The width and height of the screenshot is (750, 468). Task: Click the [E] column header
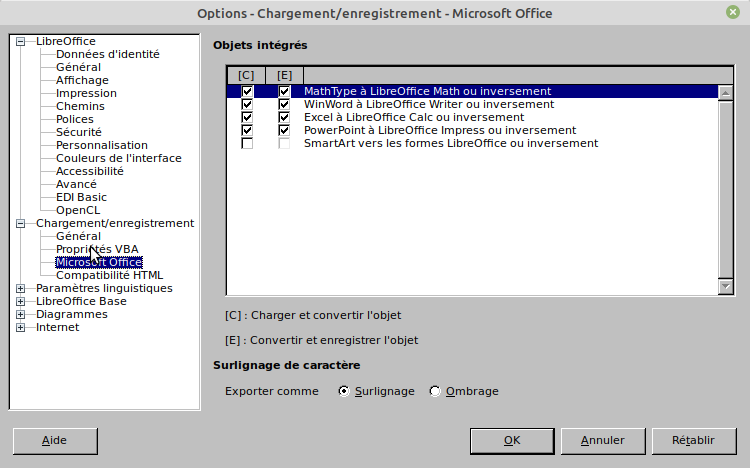[x=284, y=75]
